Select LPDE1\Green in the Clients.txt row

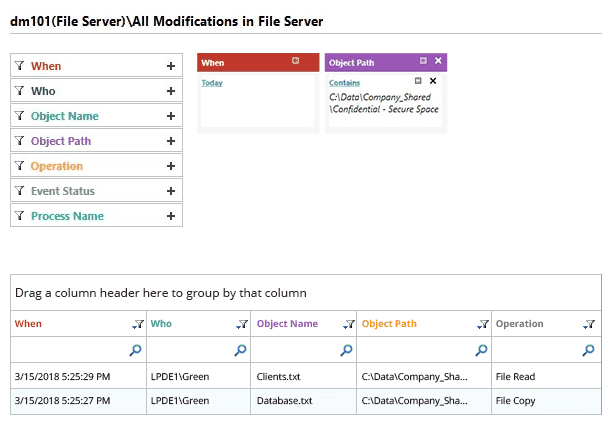coord(198,377)
